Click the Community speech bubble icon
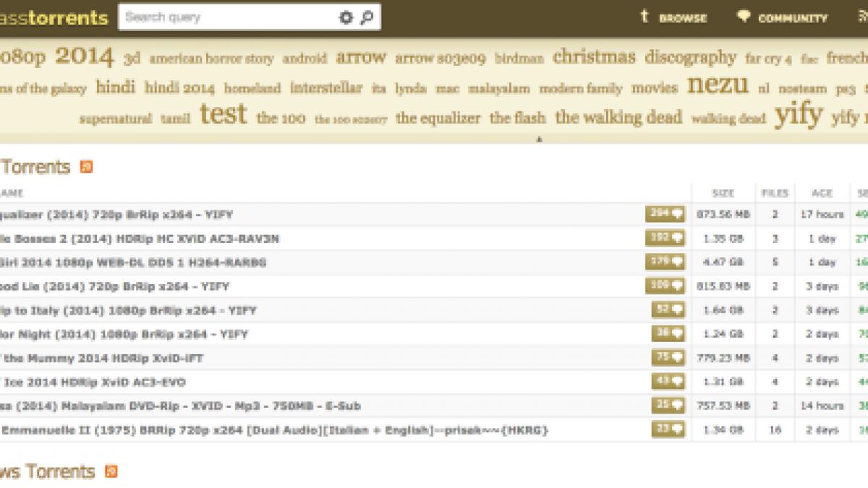The width and height of the screenshot is (868, 488). point(743,17)
